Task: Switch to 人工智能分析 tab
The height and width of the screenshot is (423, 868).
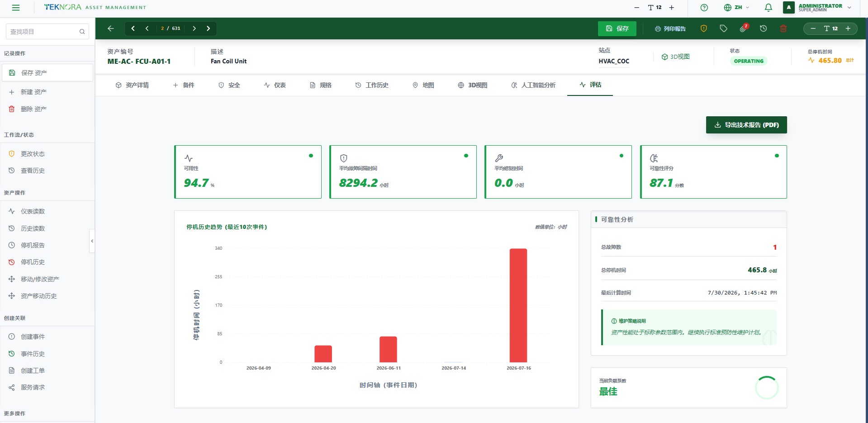Action: tap(533, 85)
